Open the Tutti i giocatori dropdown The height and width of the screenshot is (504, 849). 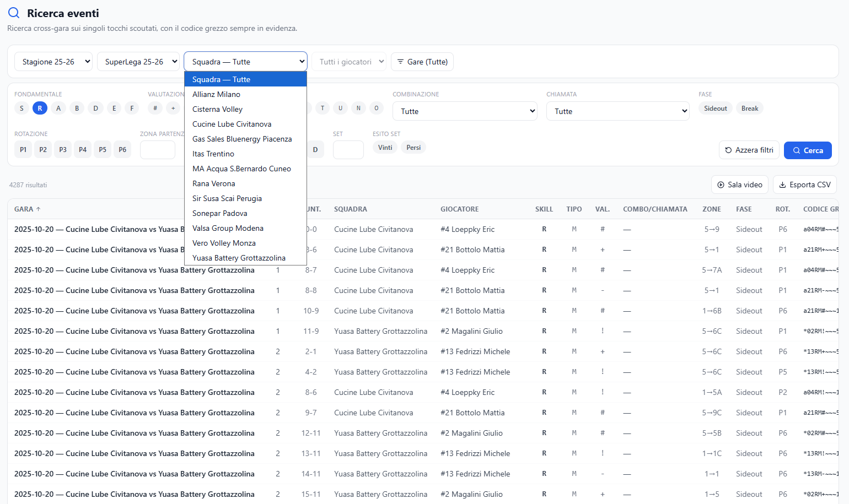pos(349,62)
